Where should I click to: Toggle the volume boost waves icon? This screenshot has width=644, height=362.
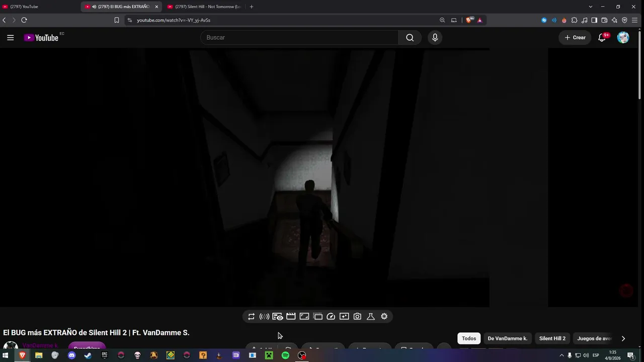pyautogui.click(x=264, y=316)
